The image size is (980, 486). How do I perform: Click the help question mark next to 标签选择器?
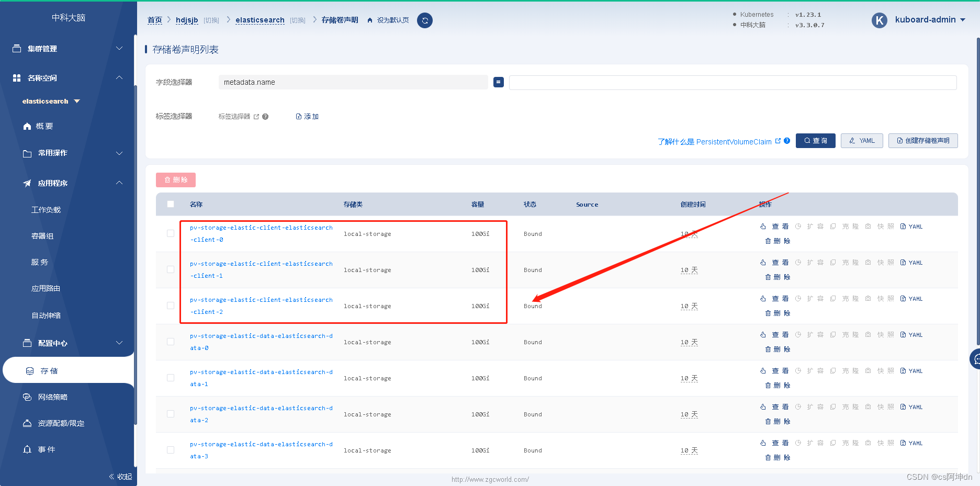(x=265, y=117)
